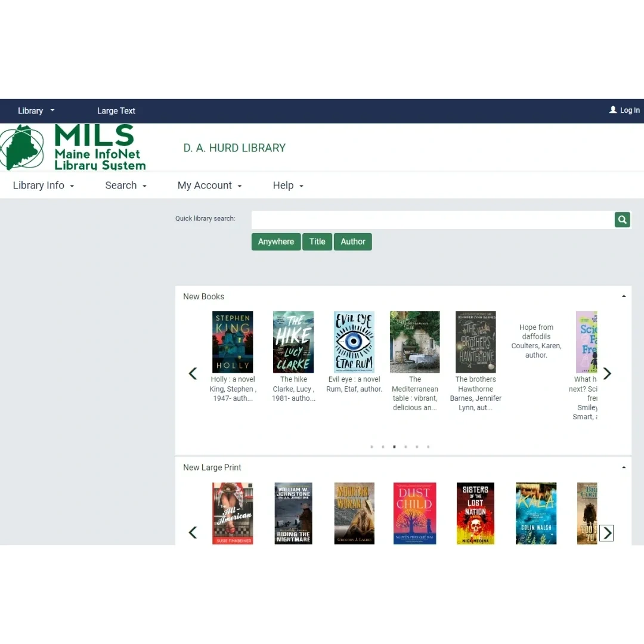The width and height of the screenshot is (644, 644).
Task: Choose the Author search button
Action: 353,241
